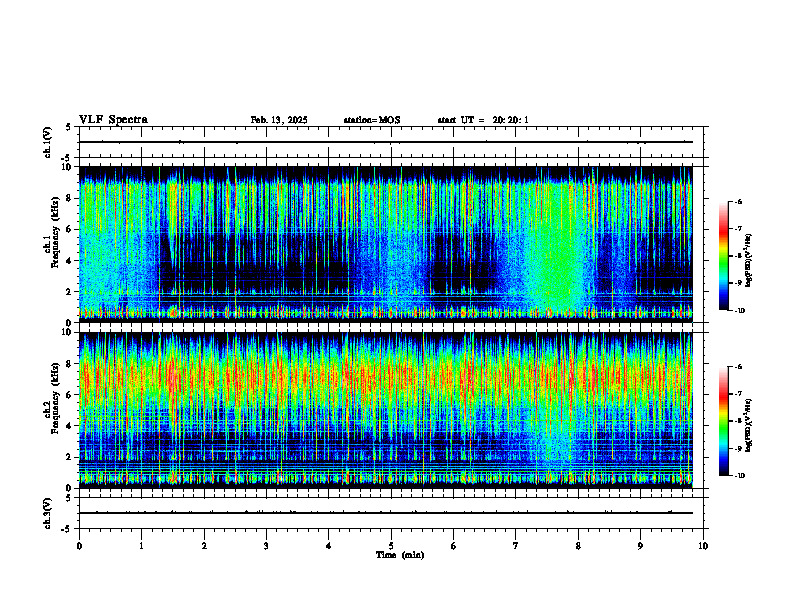Click time axis tick label "6"
This screenshot has height=612, width=792.
pyautogui.click(x=454, y=546)
